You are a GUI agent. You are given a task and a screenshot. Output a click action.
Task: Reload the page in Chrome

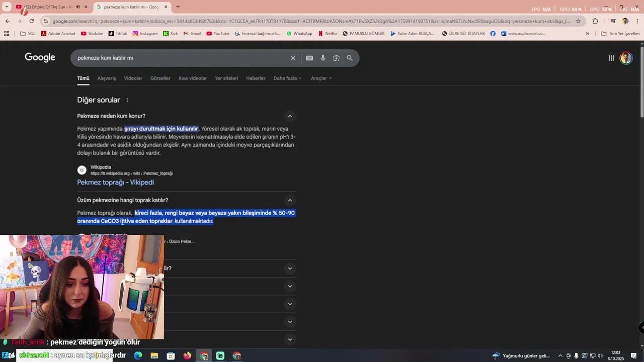pos(31,21)
